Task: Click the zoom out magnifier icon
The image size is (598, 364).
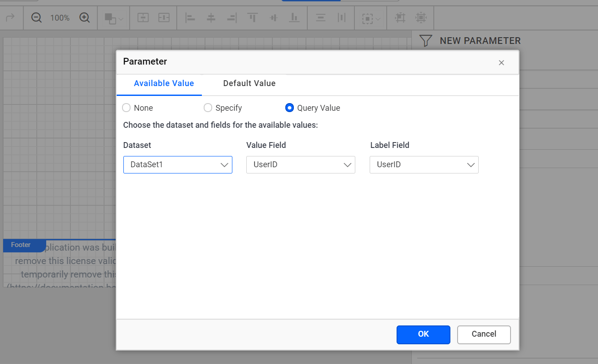Action: (36, 18)
